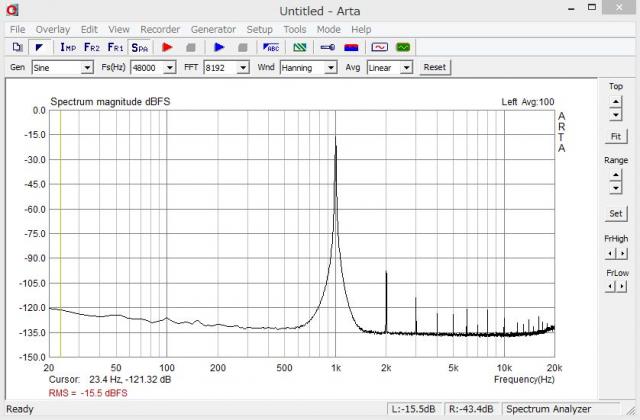640x420 pixels.
Task: Click the Range down arrow
Action: click(616, 188)
